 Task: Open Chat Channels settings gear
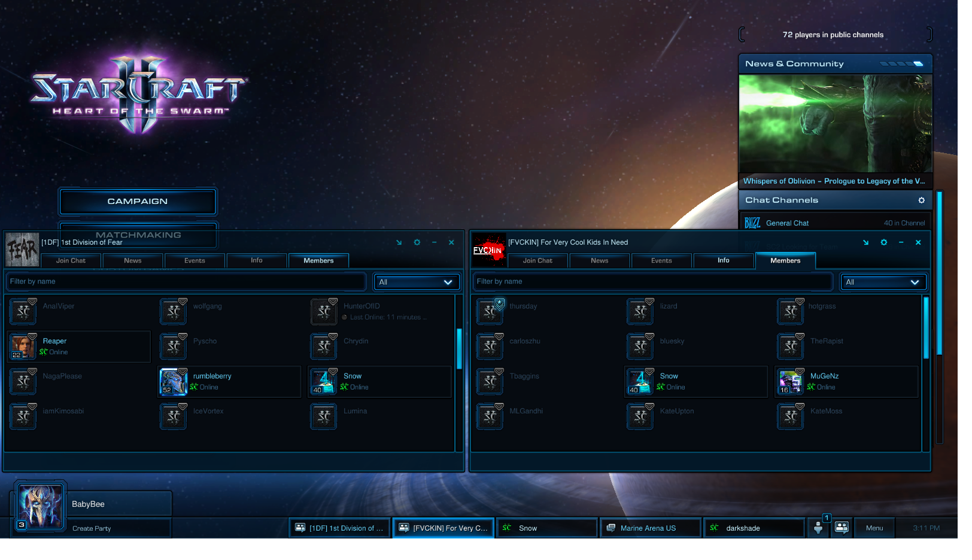click(922, 200)
